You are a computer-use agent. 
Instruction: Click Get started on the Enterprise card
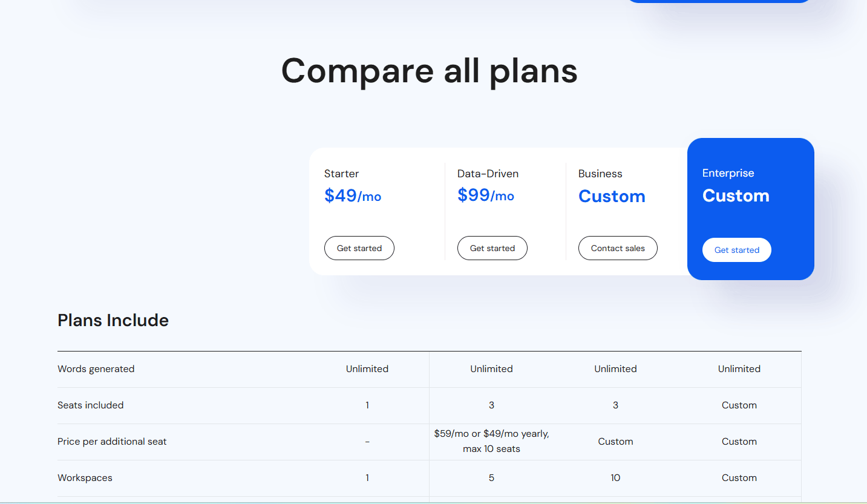coord(736,250)
